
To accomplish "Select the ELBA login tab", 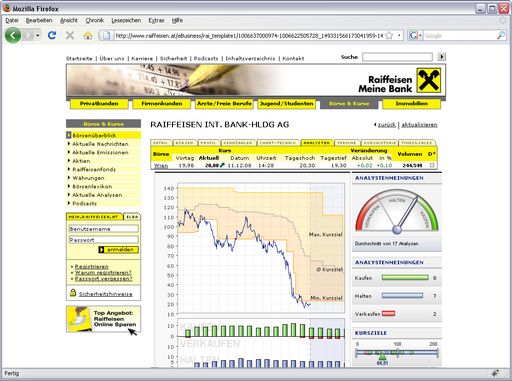I will click(x=132, y=217).
